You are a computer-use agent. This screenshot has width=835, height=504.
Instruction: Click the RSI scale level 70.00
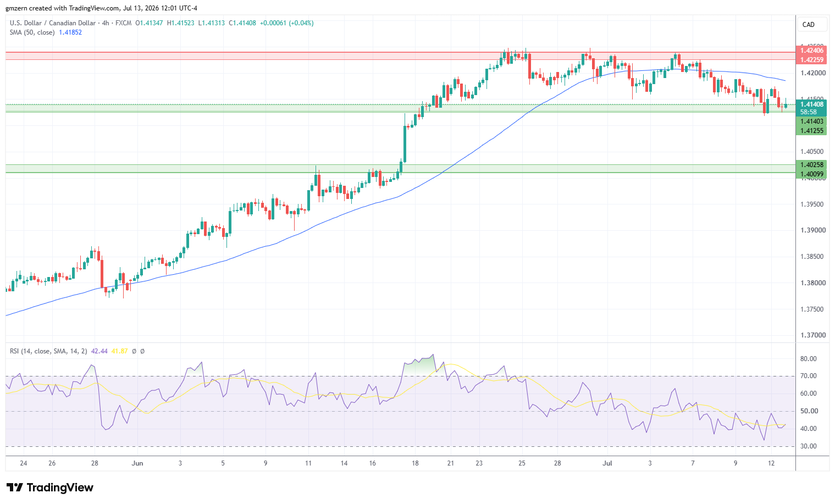tap(809, 376)
